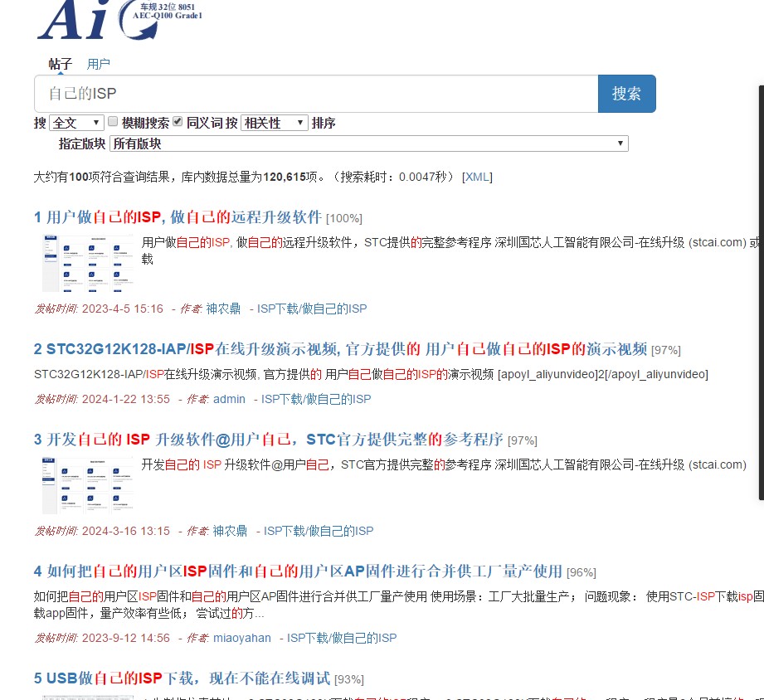The height and width of the screenshot is (700, 764).
Task: Open result 3 开发自己的 ISP 升级软件 title
Action: (268, 439)
